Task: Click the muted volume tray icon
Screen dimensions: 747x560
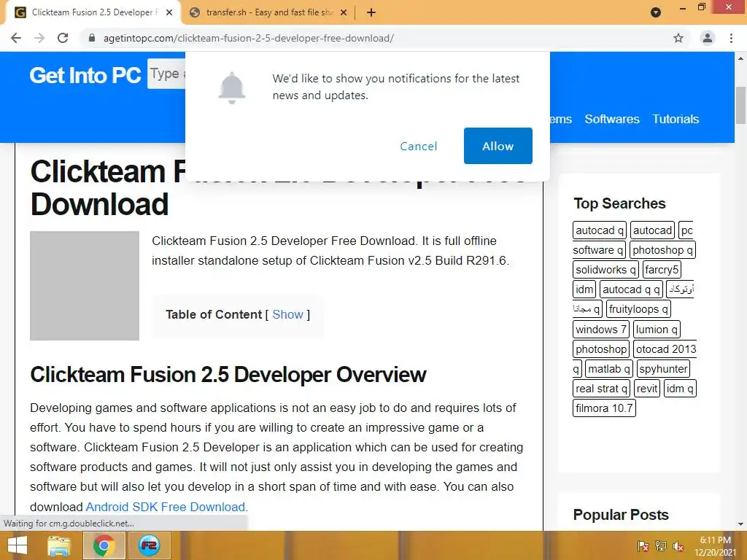Action: 678,545
